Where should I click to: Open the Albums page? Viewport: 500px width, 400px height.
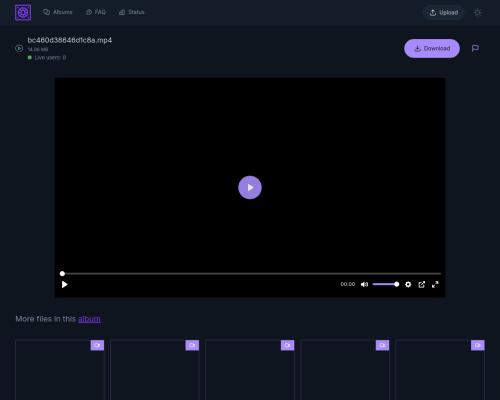click(x=58, y=12)
